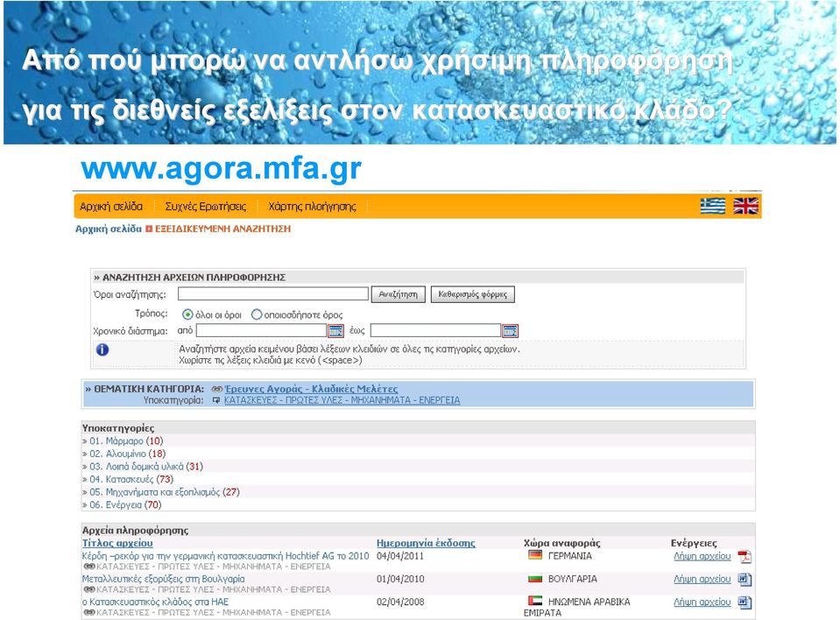Image resolution: width=840 pixels, height=620 pixels.
Task: Click 'Λήψη αρχείου' for the ΗΝΩΜΕΝΑ ΑΡΑΒΙΚΑ ΕΜΙΡΑΤΑ row
Action: tap(702, 602)
